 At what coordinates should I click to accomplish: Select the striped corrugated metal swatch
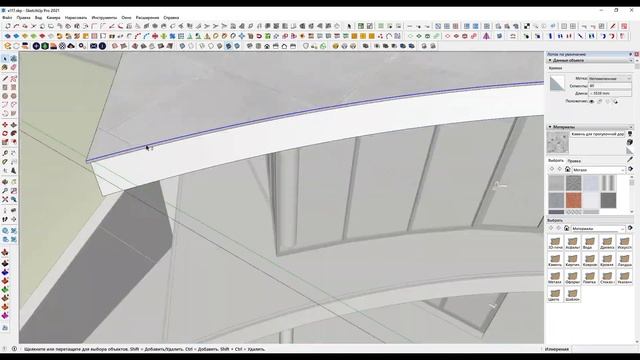click(x=608, y=183)
